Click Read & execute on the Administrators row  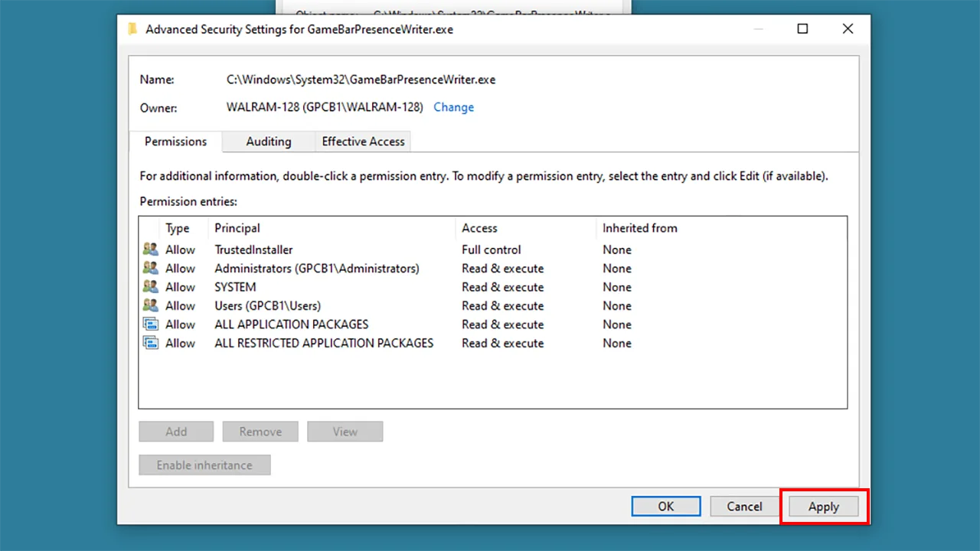(502, 269)
